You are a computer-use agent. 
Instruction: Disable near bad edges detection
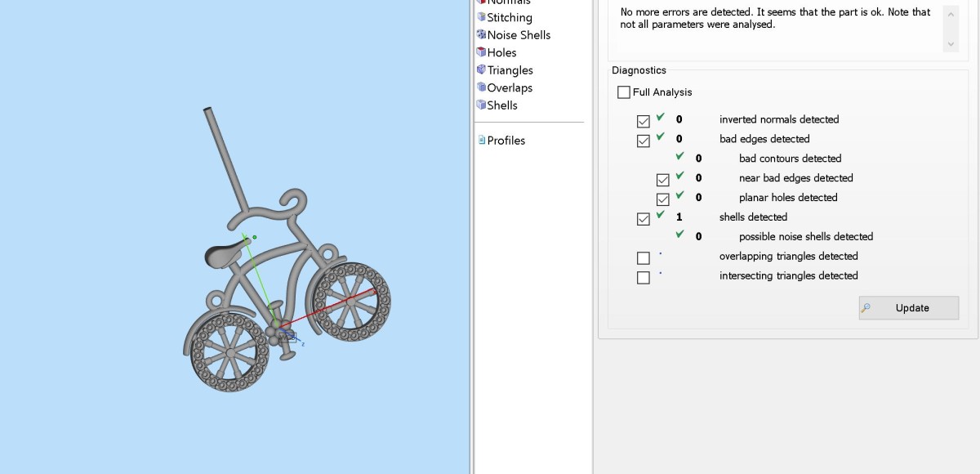pyautogui.click(x=663, y=180)
